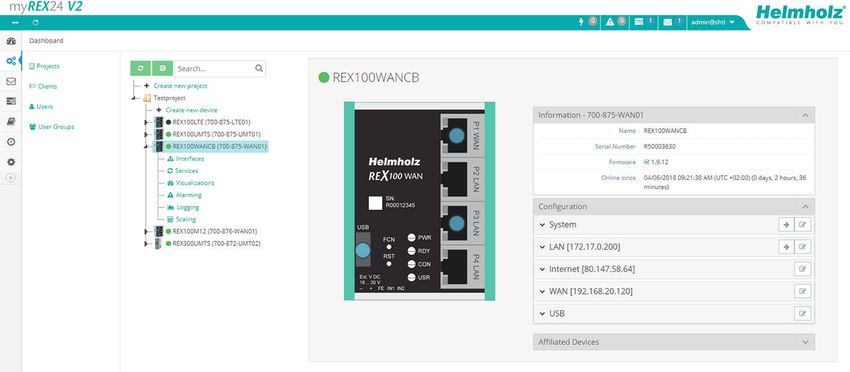Click the edit button in WAN row

[x=803, y=292]
